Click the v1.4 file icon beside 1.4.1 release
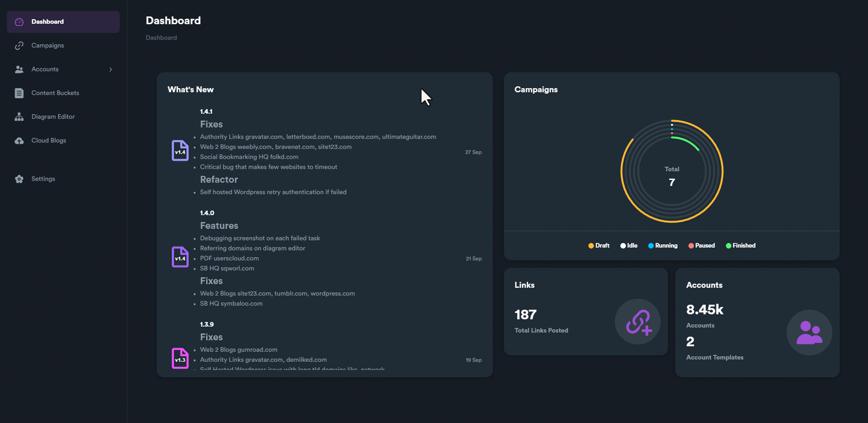Image resolution: width=868 pixels, height=423 pixels. (x=180, y=151)
